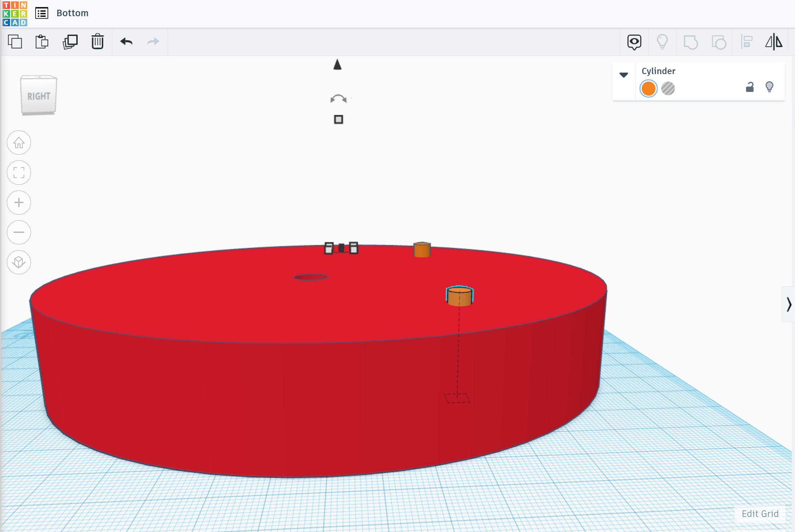Copy the selected shape
This screenshot has height=532, width=795.
coord(15,42)
